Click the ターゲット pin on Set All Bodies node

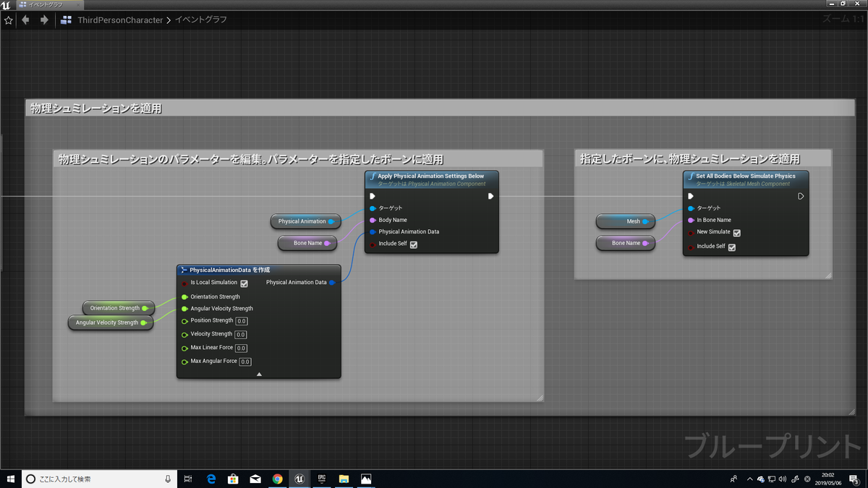[x=691, y=208]
